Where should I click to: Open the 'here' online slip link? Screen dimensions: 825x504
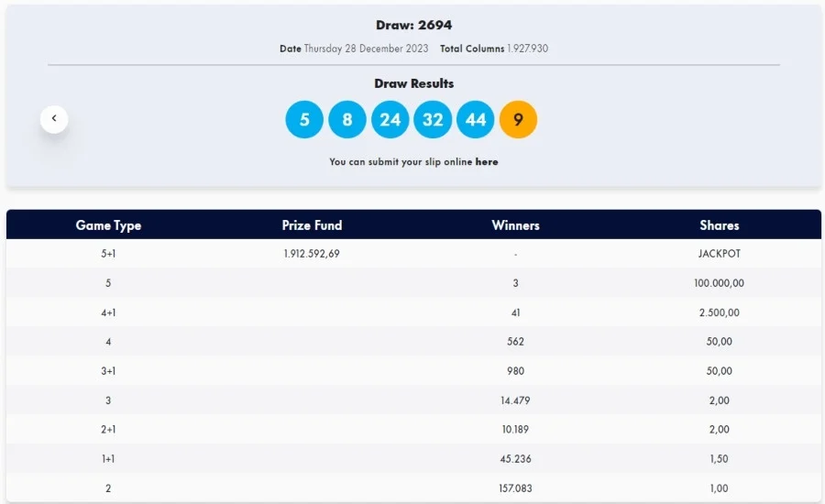point(487,162)
